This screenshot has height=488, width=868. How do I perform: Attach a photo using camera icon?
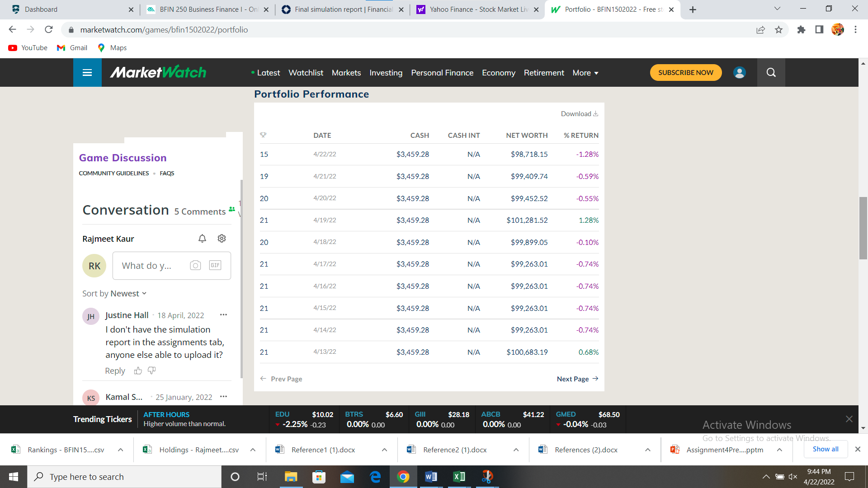(x=195, y=266)
